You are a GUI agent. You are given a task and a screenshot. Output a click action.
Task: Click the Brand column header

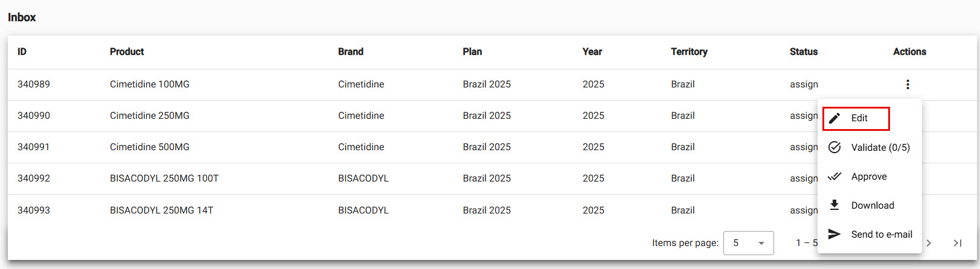coord(351,52)
